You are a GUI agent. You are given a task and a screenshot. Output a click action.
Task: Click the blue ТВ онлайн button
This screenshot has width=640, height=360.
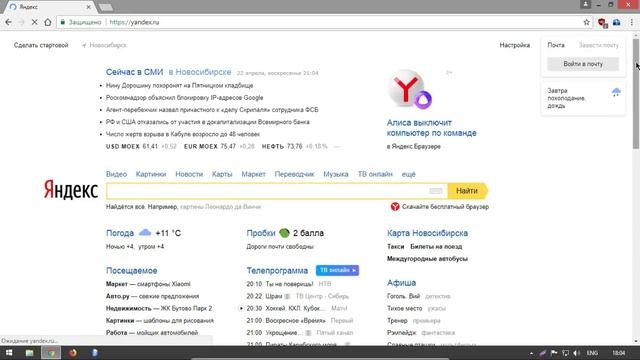pos(337,270)
